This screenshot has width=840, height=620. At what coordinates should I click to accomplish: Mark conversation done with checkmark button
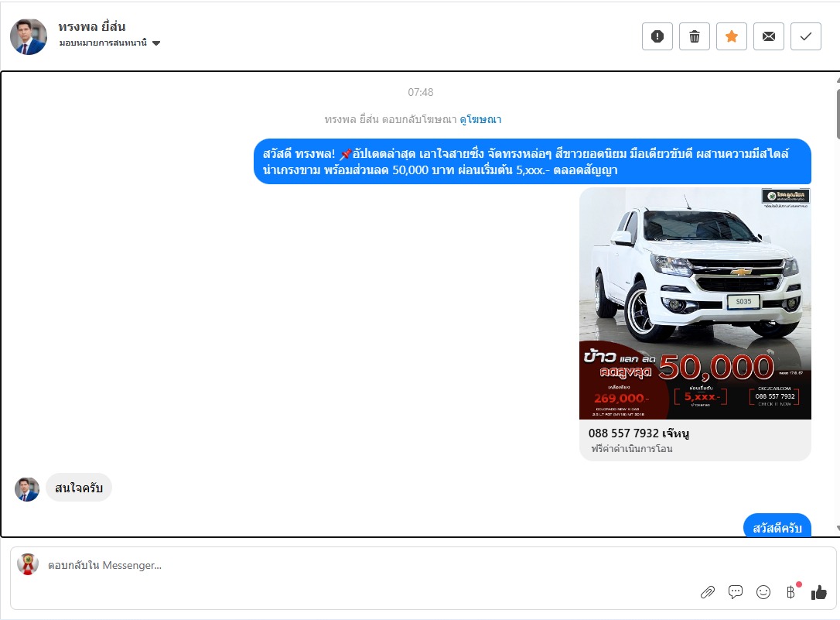[806, 36]
